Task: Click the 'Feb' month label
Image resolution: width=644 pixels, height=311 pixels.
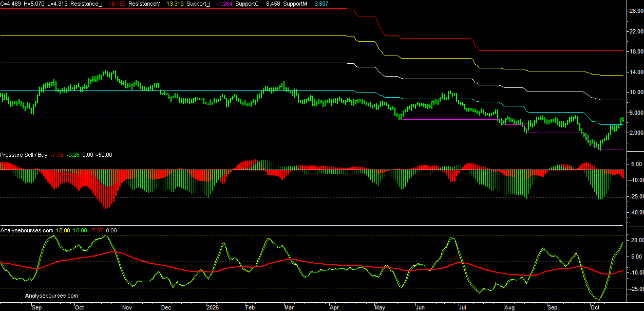Action: [250, 307]
